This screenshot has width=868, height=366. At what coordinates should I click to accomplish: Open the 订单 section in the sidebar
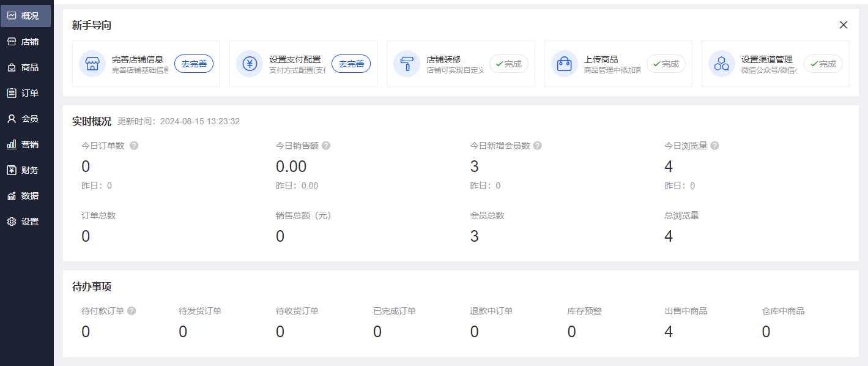[x=27, y=92]
